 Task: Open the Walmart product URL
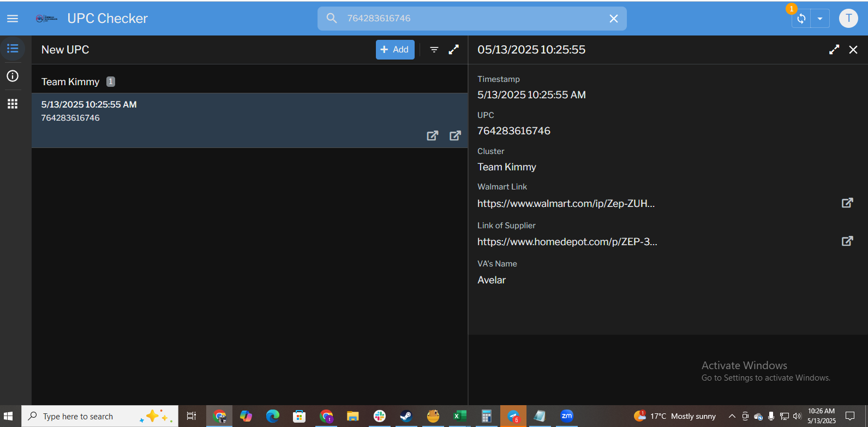click(x=566, y=204)
